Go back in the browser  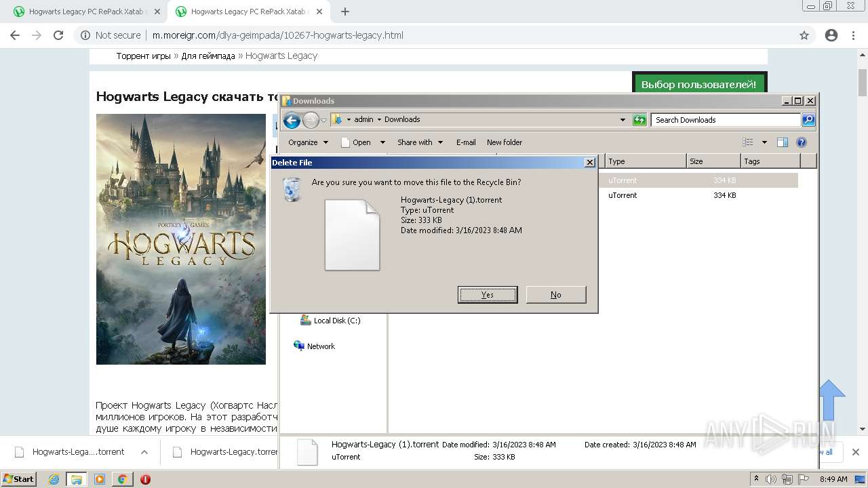pyautogui.click(x=15, y=35)
